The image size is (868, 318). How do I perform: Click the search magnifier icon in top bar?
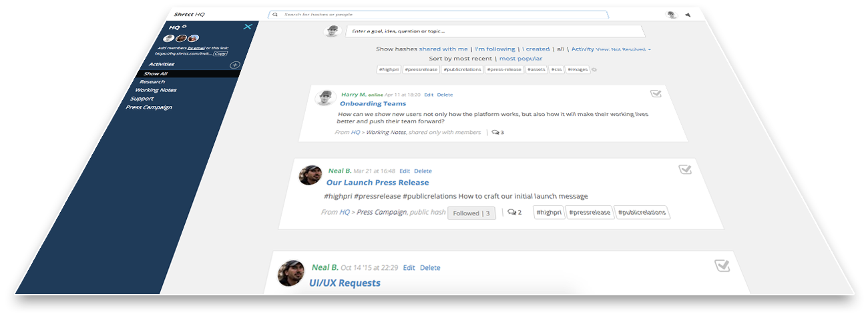(x=275, y=14)
